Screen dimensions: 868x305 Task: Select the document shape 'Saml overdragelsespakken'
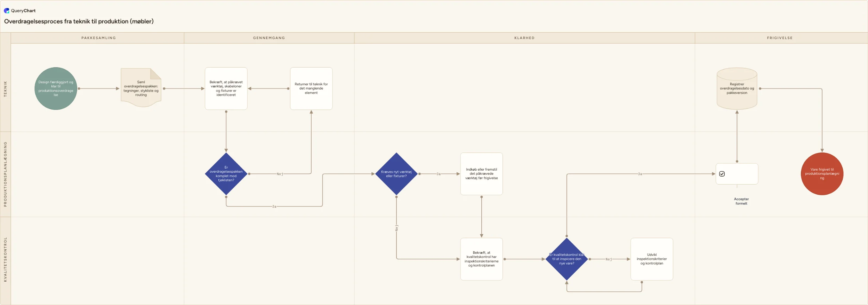coord(141,88)
